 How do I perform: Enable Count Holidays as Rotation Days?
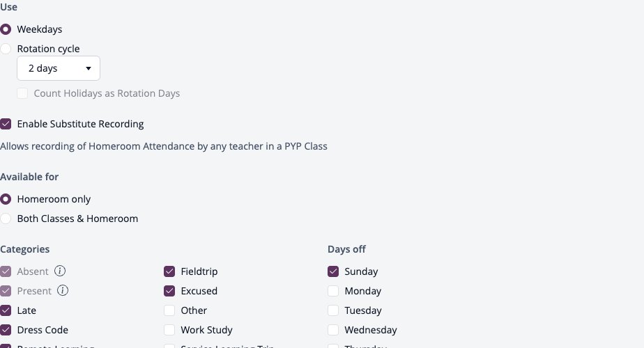coord(22,93)
